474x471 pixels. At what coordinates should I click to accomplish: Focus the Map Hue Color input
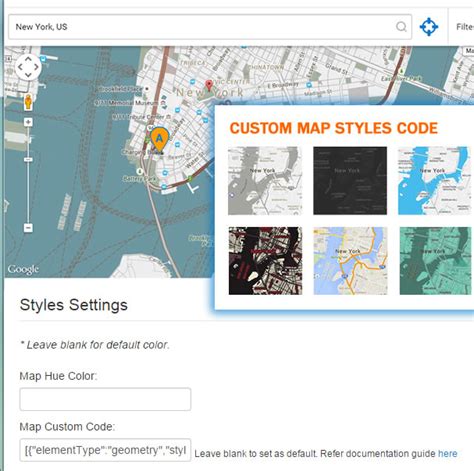point(105,399)
